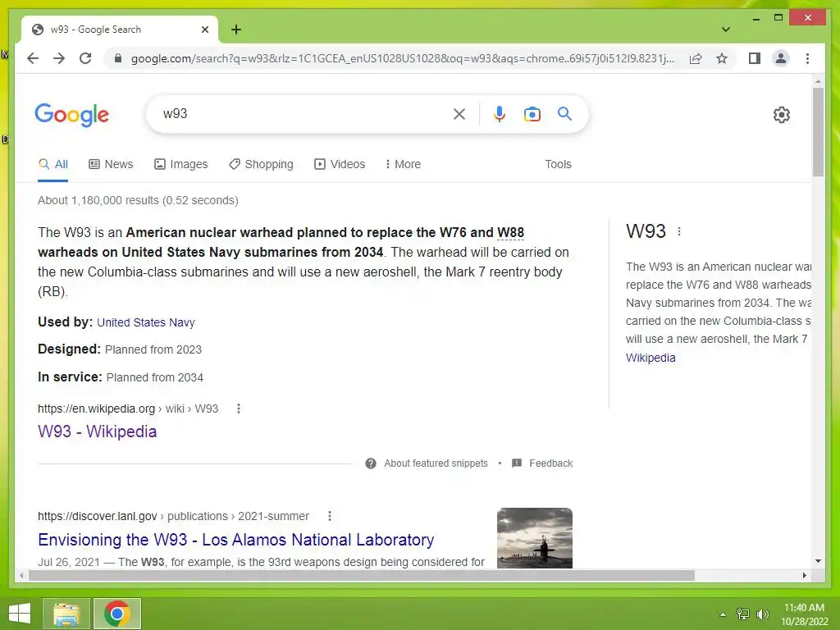This screenshot has height=630, width=840.
Task: Switch to Shopping results tab
Action: pyautogui.click(x=261, y=164)
